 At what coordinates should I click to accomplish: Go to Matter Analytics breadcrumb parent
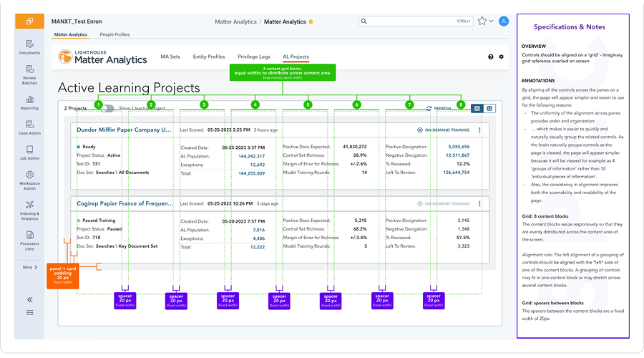[235, 21]
